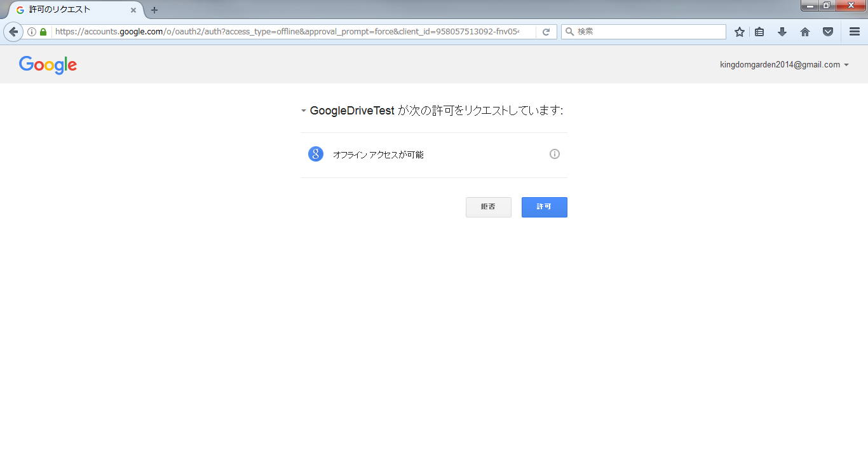Click the search magnifier icon
Image resolution: width=868 pixels, height=463 pixels.
coord(569,32)
